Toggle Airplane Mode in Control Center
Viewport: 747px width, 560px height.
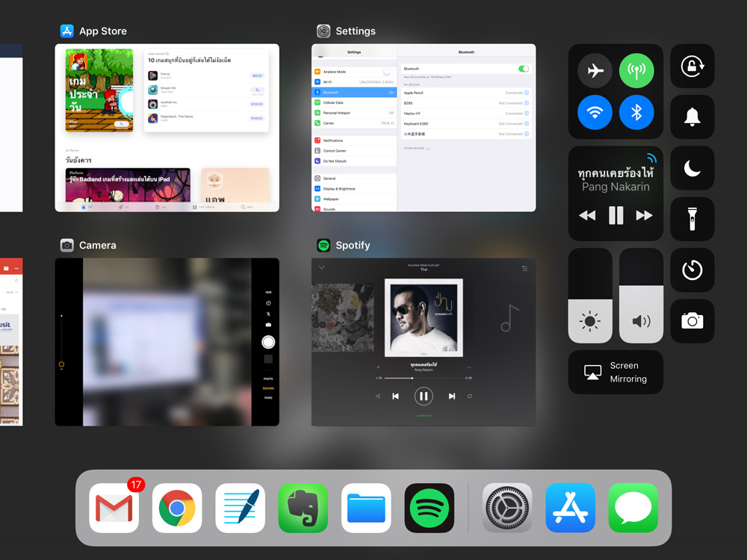(595, 70)
